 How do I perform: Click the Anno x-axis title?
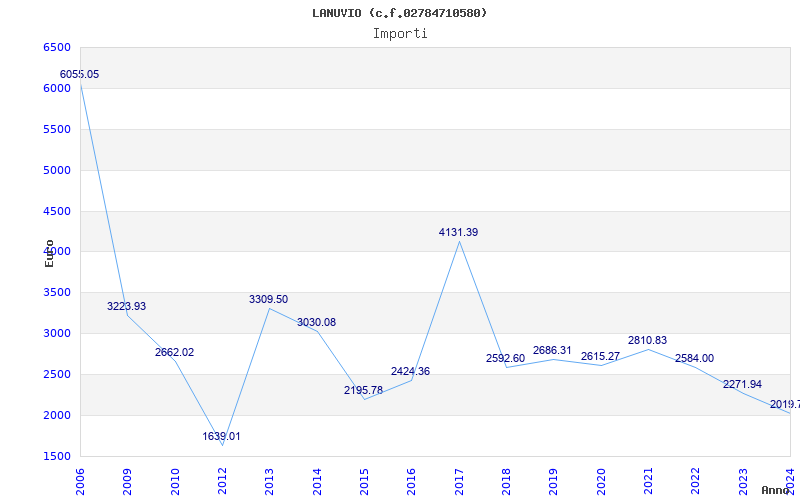click(776, 490)
